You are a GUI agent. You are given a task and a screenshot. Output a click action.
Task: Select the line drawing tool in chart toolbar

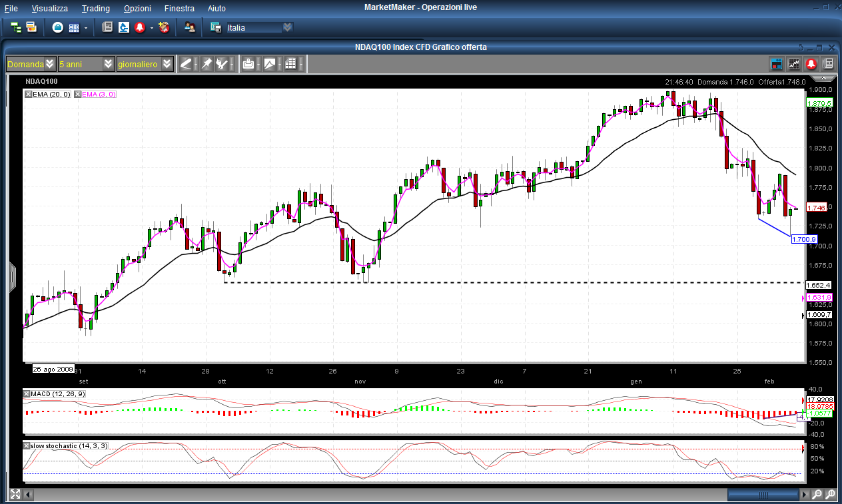[187, 64]
